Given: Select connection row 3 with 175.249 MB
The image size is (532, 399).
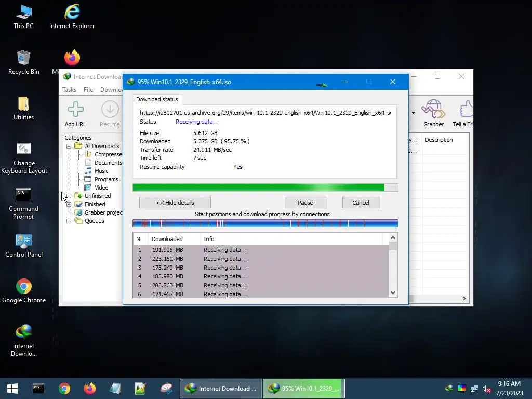Looking at the screenshot, I should tap(261, 268).
